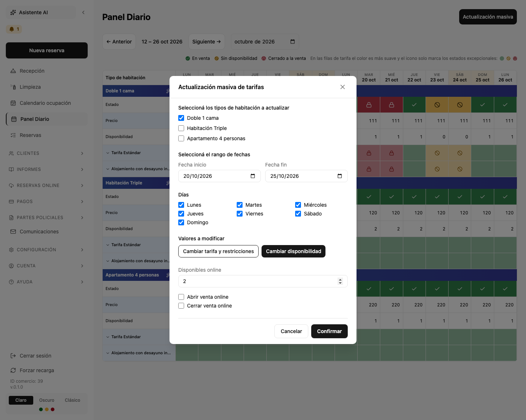
Task: Click the Forzar recarga refresh icon
Action: (13, 370)
